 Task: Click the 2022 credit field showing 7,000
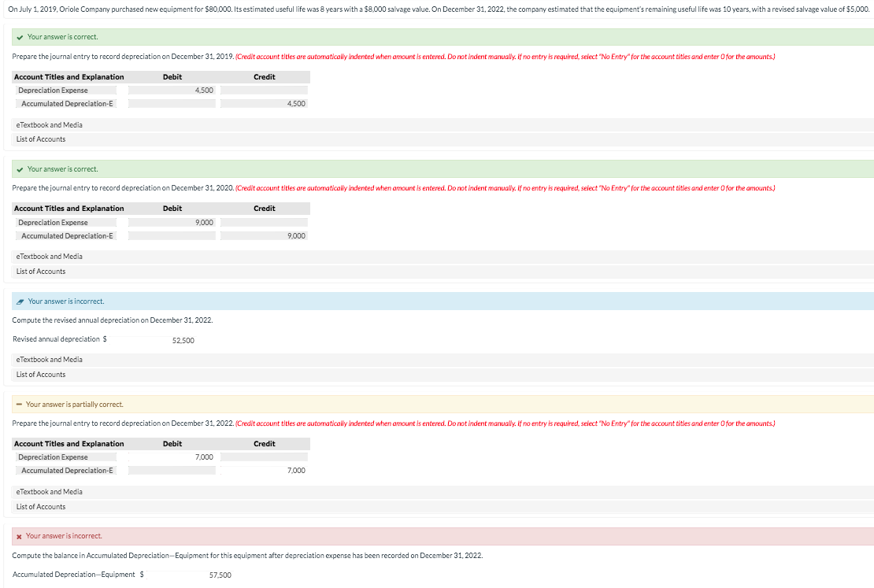265,471
